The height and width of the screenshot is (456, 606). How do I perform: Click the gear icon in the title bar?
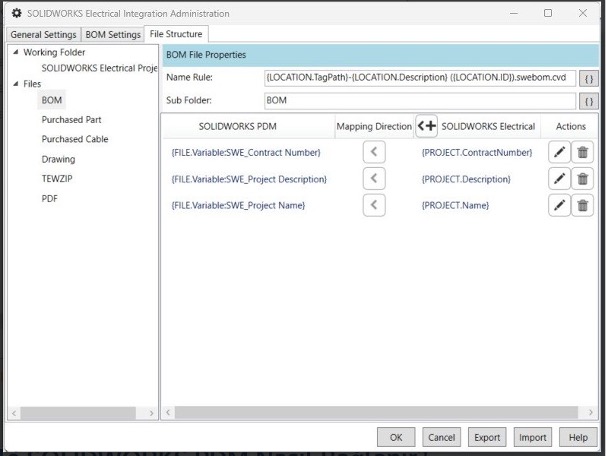[17, 13]
